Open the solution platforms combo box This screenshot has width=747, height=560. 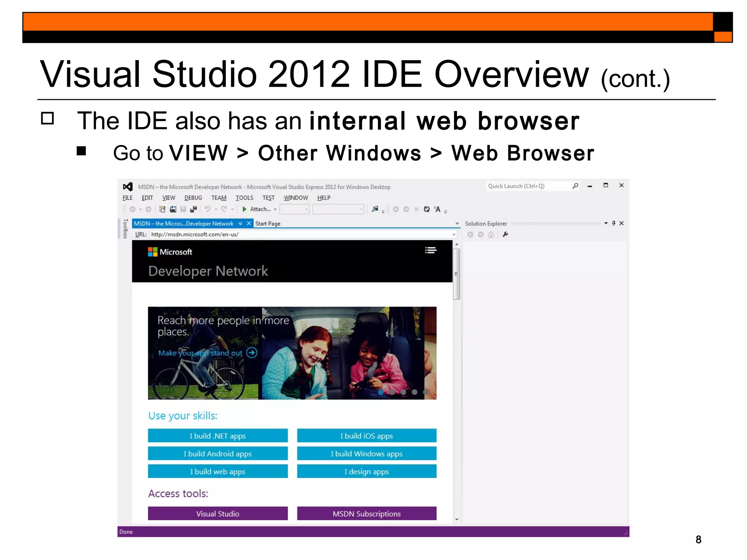338,209
